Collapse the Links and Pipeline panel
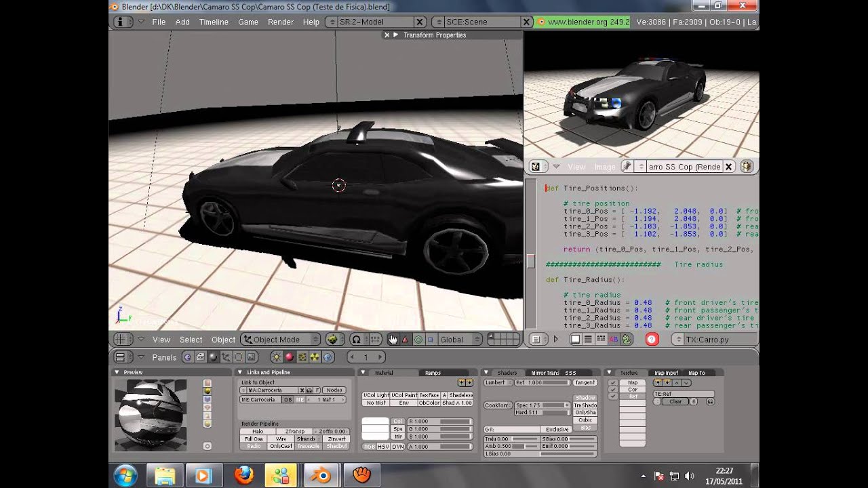Screen dimensions: 868x488 coord(241,372)
